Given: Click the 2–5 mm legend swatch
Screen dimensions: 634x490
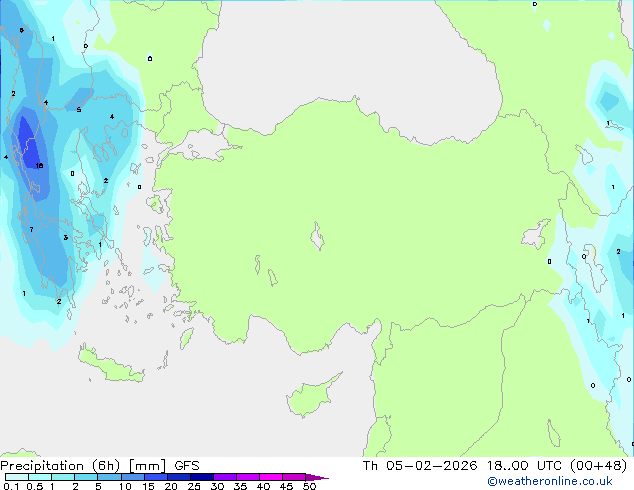Looking at the screenshot, I should 86,477.
